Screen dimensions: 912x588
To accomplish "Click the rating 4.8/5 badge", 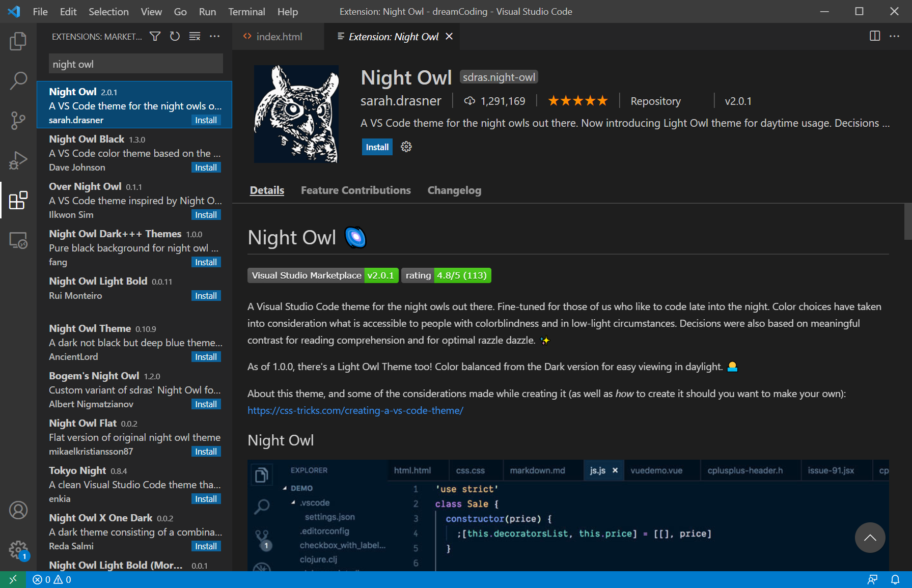I will (446, 275).
